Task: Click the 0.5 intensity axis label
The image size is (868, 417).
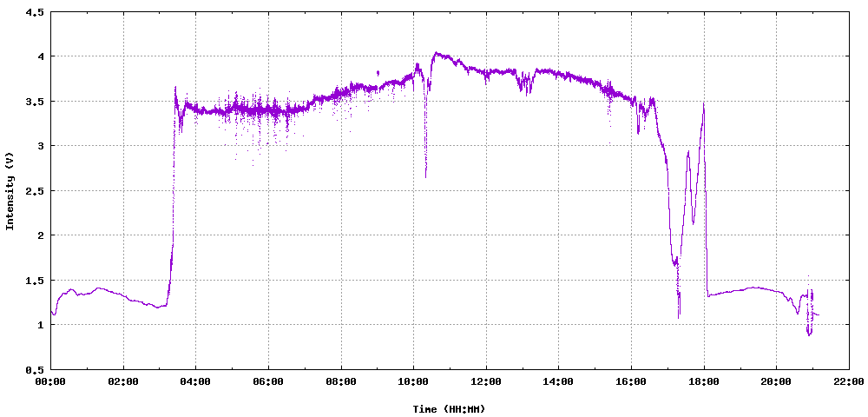Action: pos(35,369)
